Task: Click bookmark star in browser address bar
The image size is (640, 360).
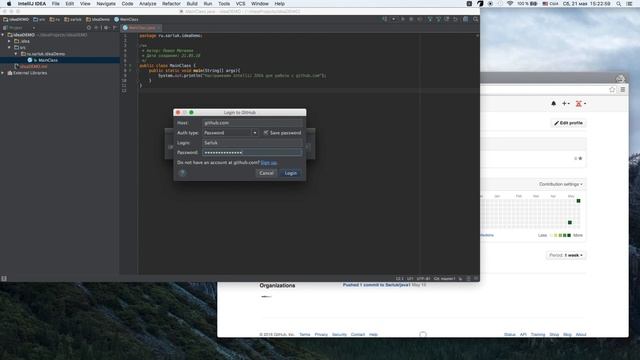Action: [612, 90]
